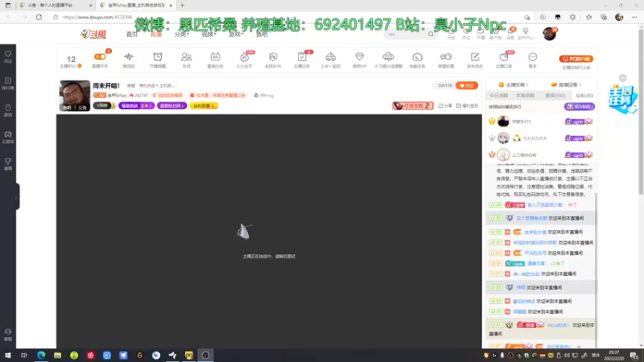This screenshot has height=362, width=644.
Task: Open the Rankings icon in left sidebar
Action: (x=8, y=84)
